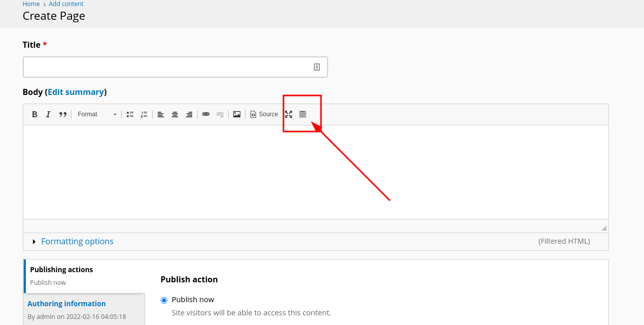The height and width of the screenshot is (325, 644).
Task: Open the paragraph Format dropdown
Action: click(x=96, y=114)
